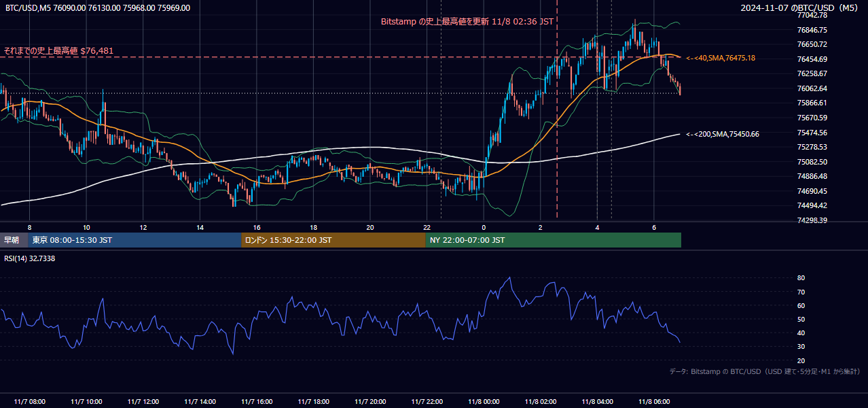This screenshot has height=408, width=868.
Task: Click the RSI scale value 70
Action: 801,292
